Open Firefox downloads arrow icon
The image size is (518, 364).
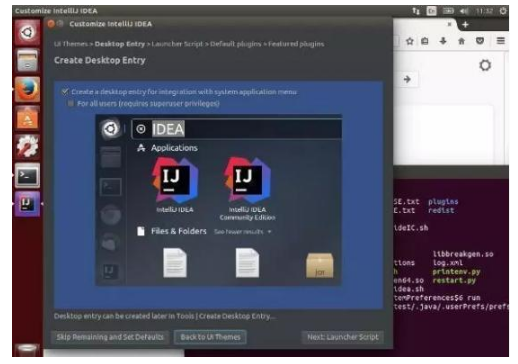(443, 41)
